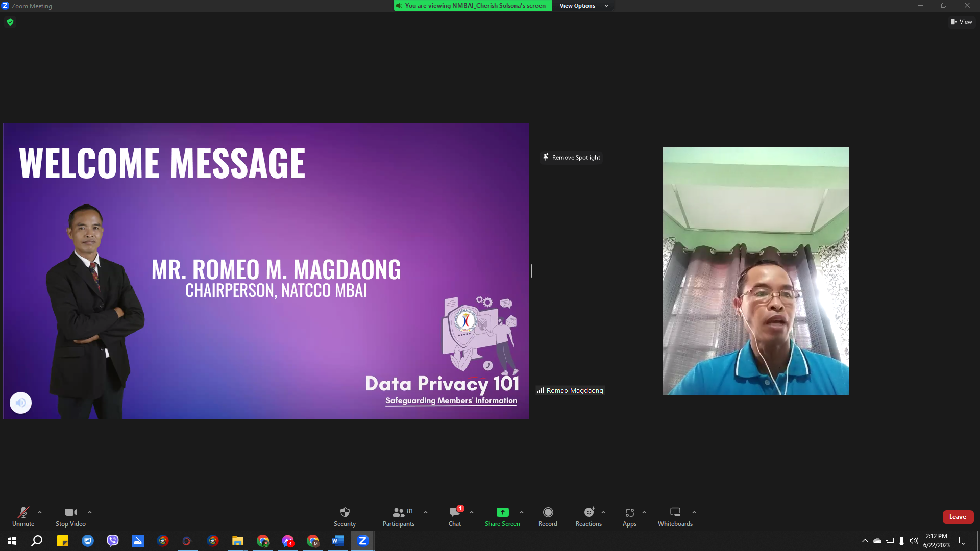Viewport: 980px width, 551px height.
Task: Open File Explorer from the taskbar
Action: (x=238, y=541)
